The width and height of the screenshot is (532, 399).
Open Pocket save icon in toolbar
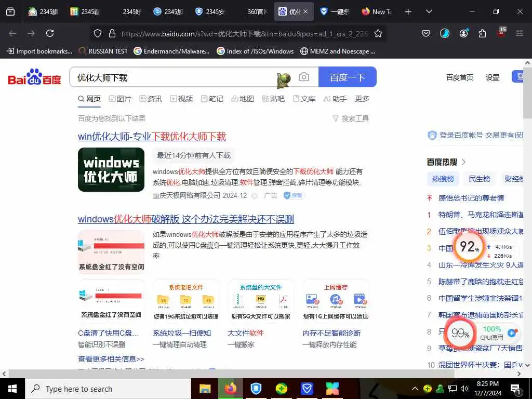(426, 33)
